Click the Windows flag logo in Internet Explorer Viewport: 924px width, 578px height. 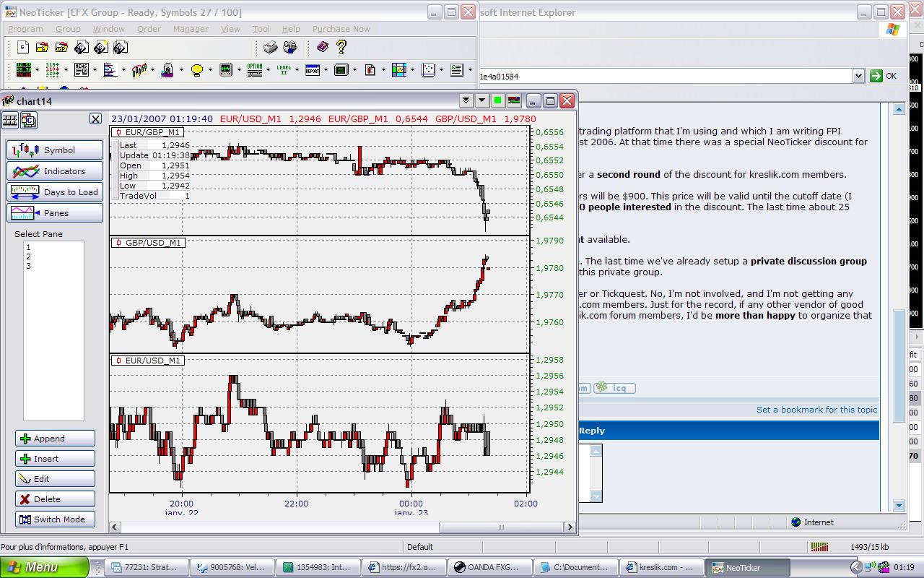click(x=892, y=30)
